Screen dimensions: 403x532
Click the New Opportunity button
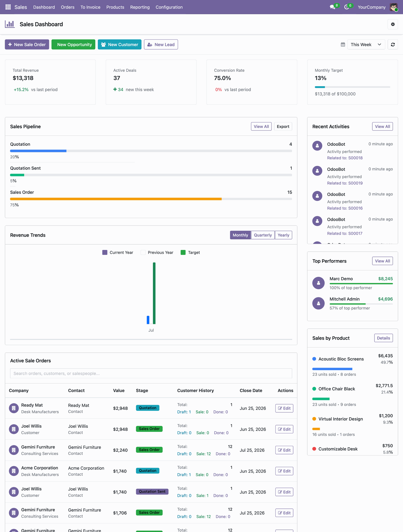point(73,44)
